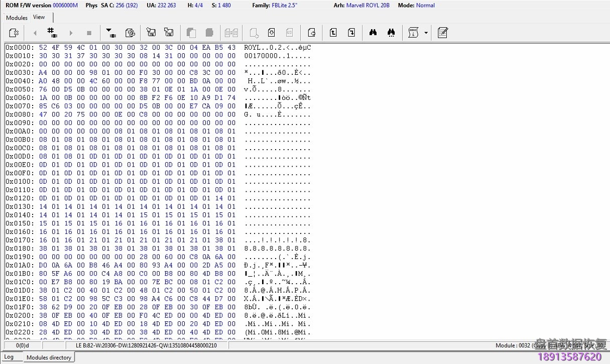Click the puzzle-piece module icon in toolbar
Screen dimensions: 610x364
tap(14, 33)
